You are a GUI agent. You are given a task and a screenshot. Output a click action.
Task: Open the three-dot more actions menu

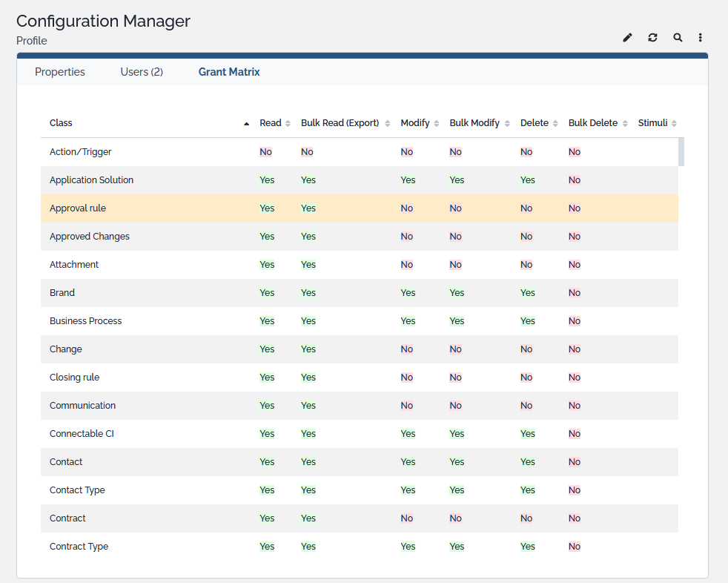click(x=700, y=38)
